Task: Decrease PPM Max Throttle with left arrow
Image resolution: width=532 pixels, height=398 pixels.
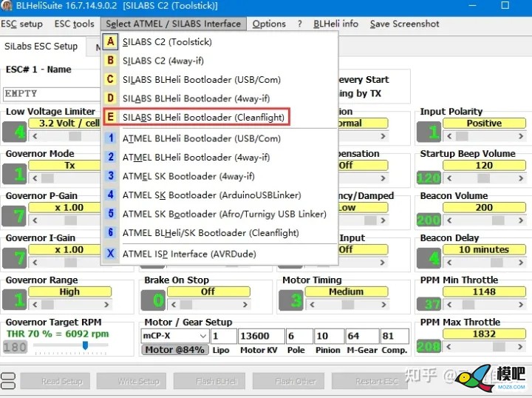Action: point(449,347)
